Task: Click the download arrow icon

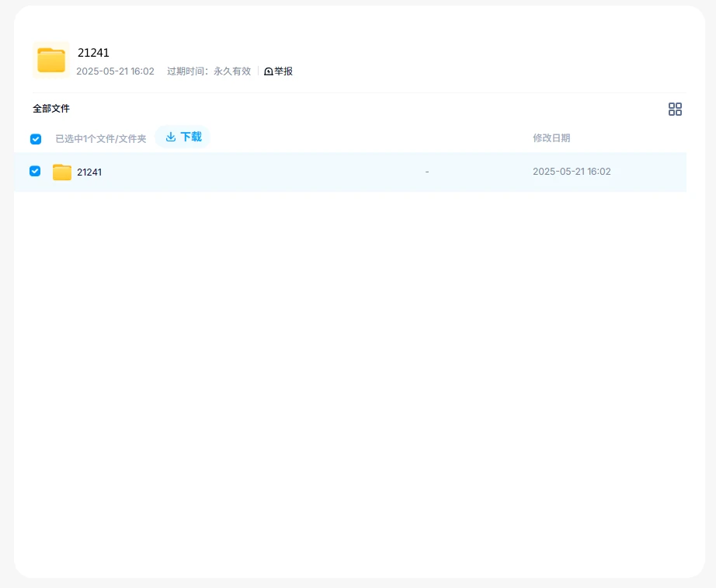Action: click(171, 137)
